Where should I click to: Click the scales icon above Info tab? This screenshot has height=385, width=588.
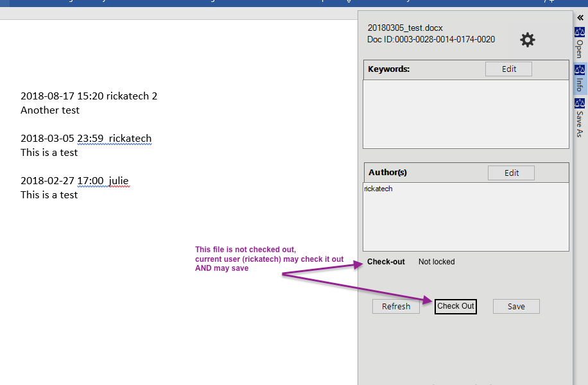tap(580, 70)
